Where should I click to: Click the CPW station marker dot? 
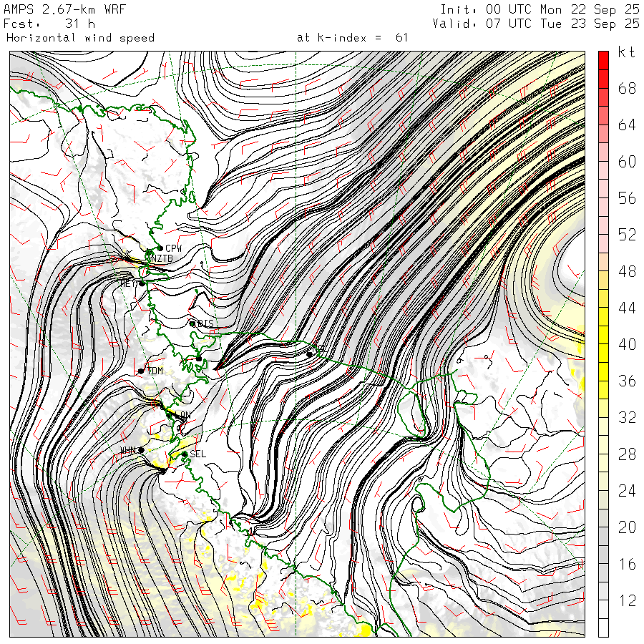[160, 248]
